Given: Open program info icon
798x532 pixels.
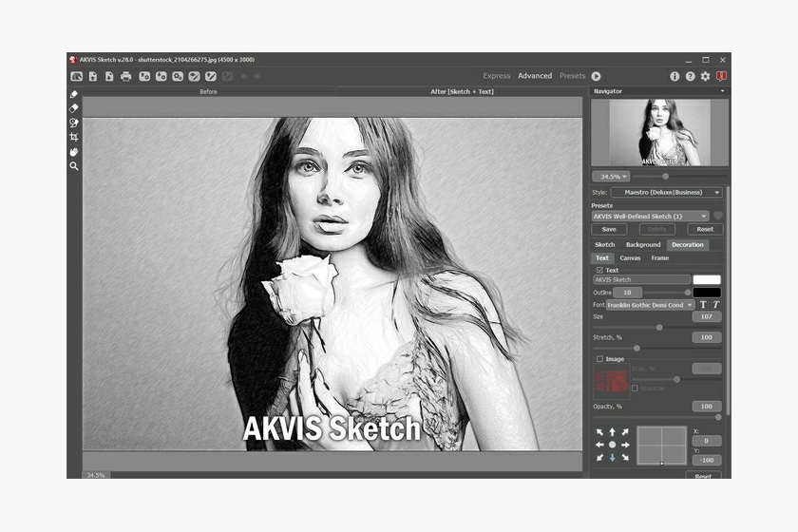Looking at the screenshot, I should coord(674,76).
